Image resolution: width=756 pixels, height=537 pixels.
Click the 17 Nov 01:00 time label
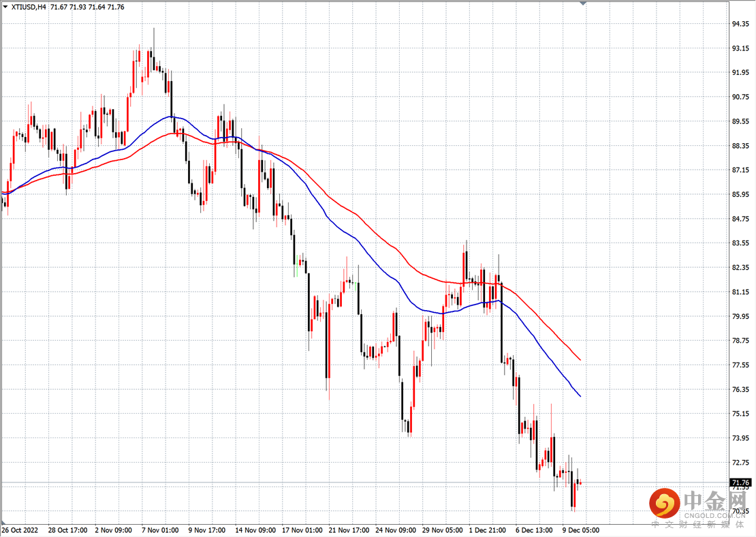point(301,530)
